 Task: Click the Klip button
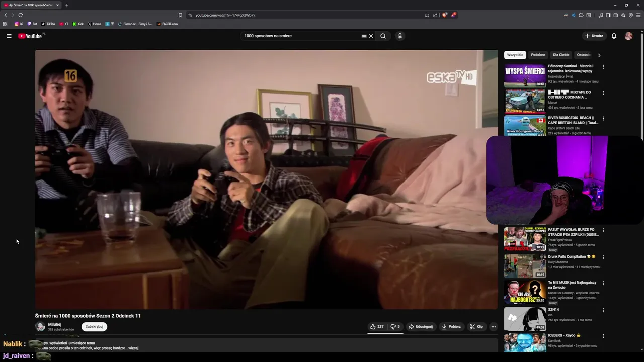pos(476,326)
